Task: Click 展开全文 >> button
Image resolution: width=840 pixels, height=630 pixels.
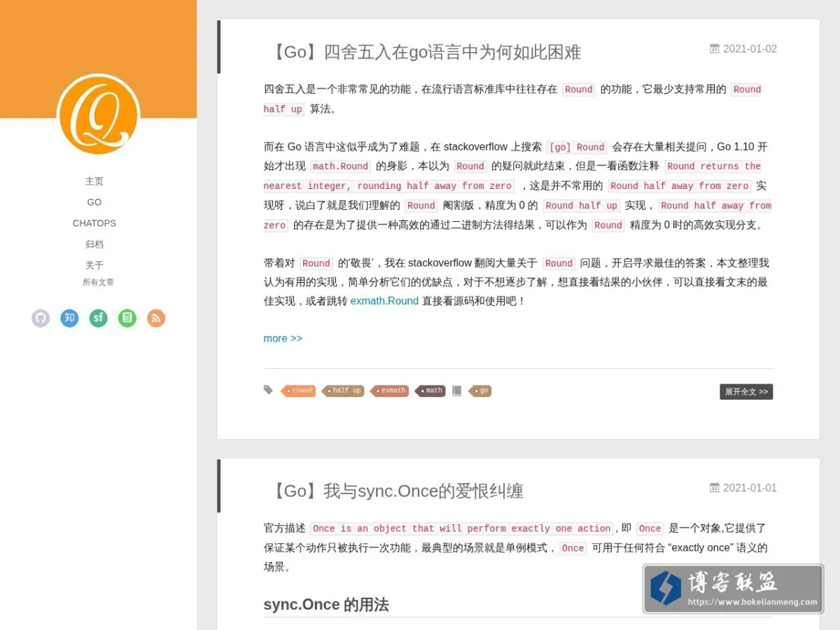Action: pos(746,392)
